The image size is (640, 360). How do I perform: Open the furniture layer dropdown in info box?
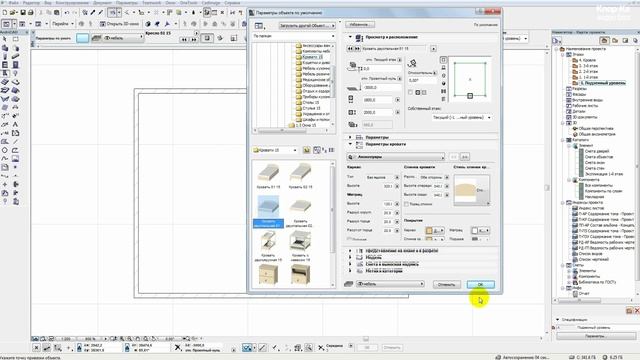[x=122, y=38]
